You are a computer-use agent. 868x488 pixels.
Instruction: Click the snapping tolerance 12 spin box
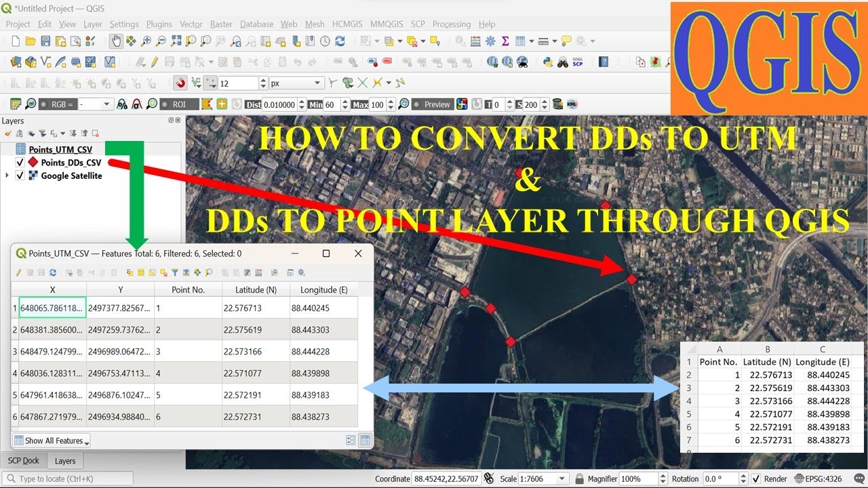[243, 83]
